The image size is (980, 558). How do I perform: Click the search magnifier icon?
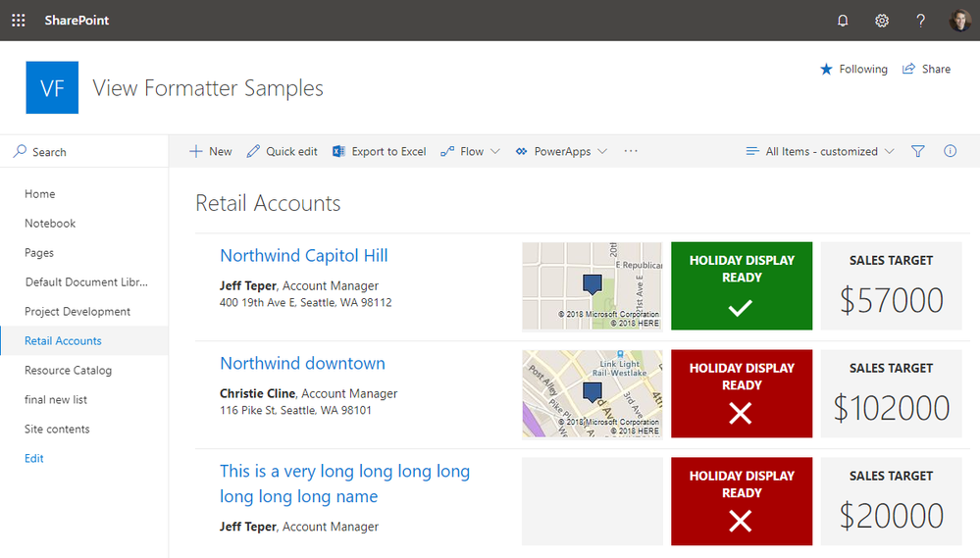click(x=20, y=151)
